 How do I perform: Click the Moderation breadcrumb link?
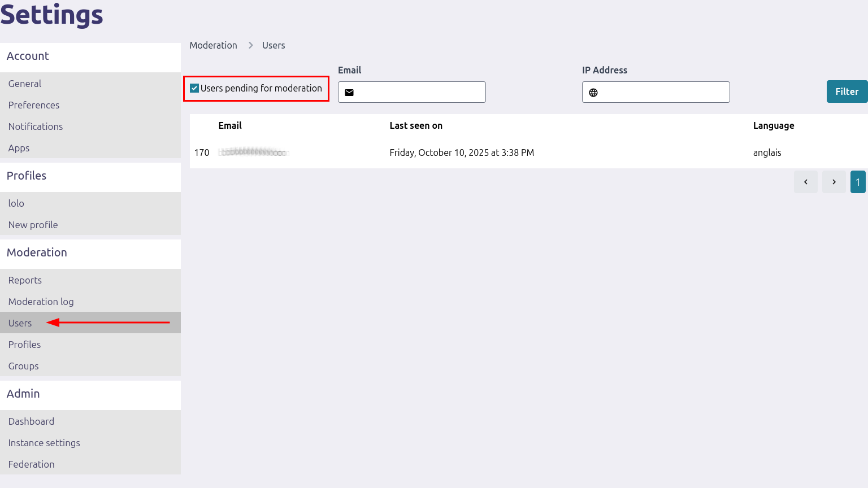coord(213,45)
